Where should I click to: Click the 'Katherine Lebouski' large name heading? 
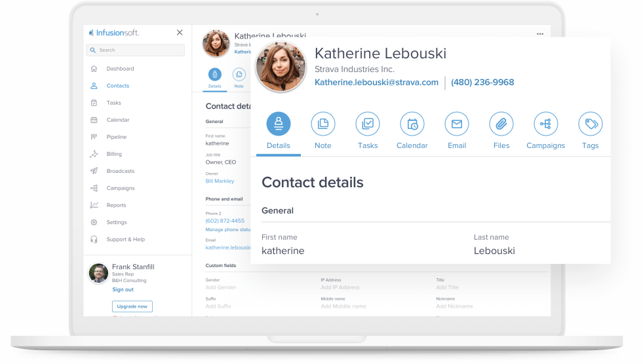click(380, 53)
